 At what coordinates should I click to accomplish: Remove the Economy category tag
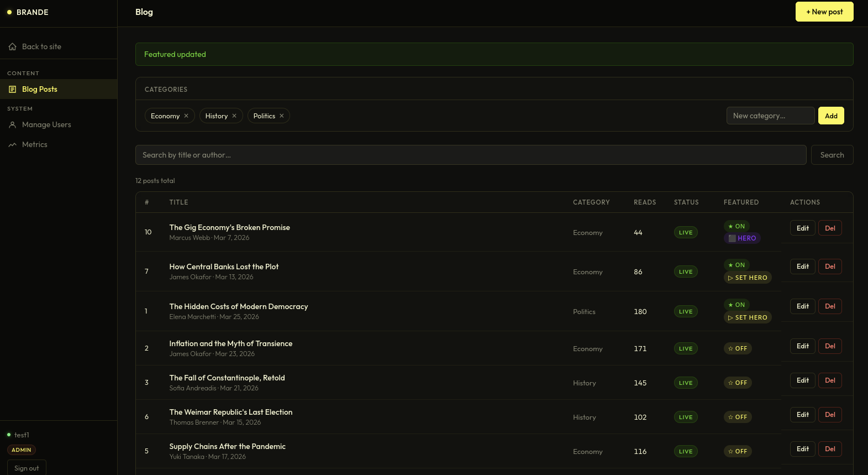[x=186, y=116]
